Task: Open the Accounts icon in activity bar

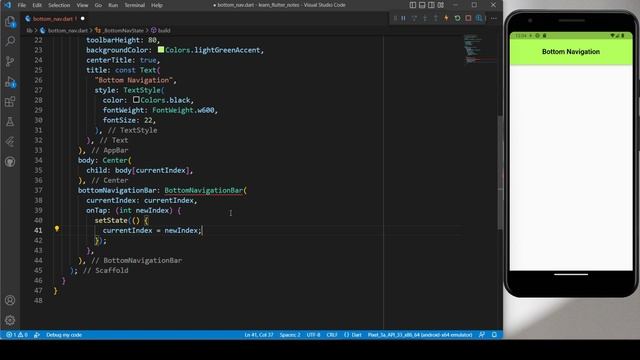Action: click(x=10, y=300)
